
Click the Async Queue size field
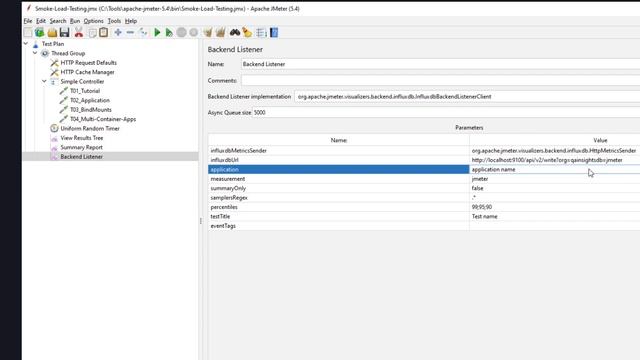(x=446, y=112)
